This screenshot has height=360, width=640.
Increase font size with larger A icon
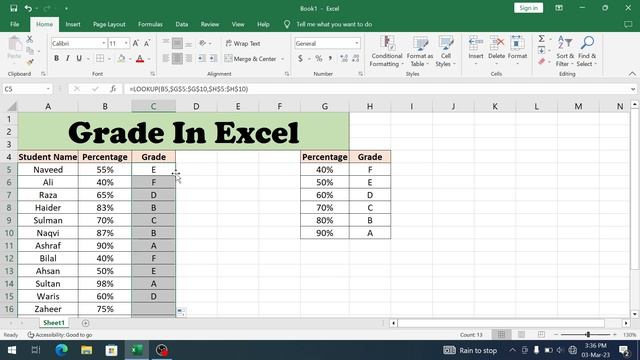point(136,43)
